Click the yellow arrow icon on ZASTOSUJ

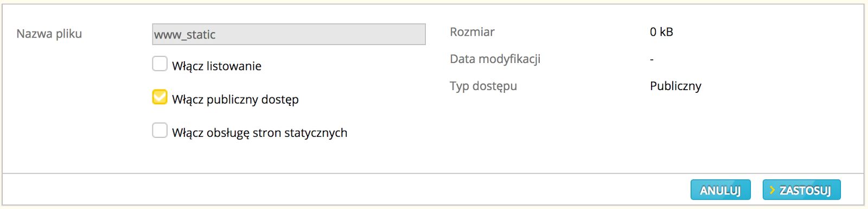point(773,190)
